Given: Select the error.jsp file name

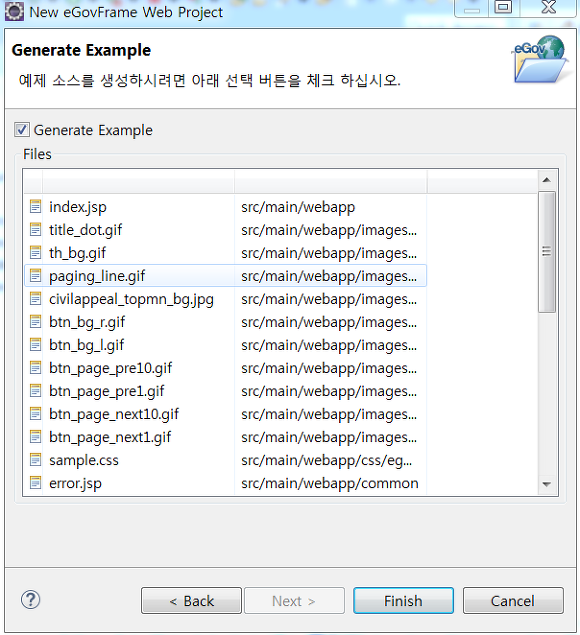Looking at the screenshot, I should point(75,484).
